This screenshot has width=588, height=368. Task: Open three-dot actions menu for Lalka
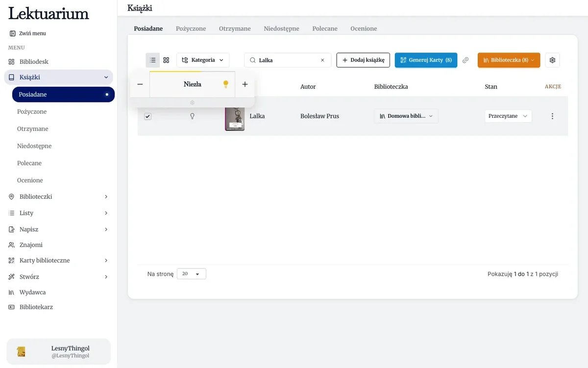click(552, 116)
